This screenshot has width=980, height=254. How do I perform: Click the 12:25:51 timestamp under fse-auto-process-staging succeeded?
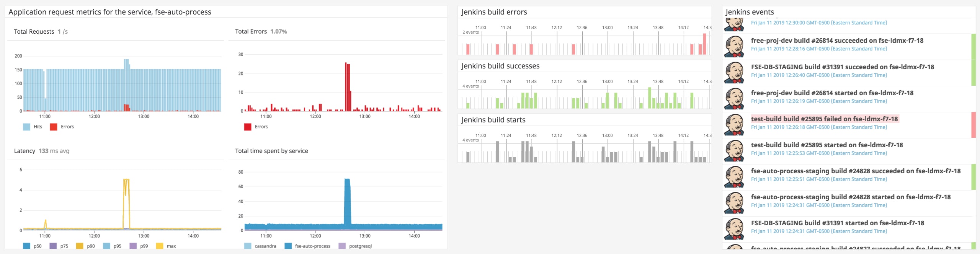coord(818,179)
